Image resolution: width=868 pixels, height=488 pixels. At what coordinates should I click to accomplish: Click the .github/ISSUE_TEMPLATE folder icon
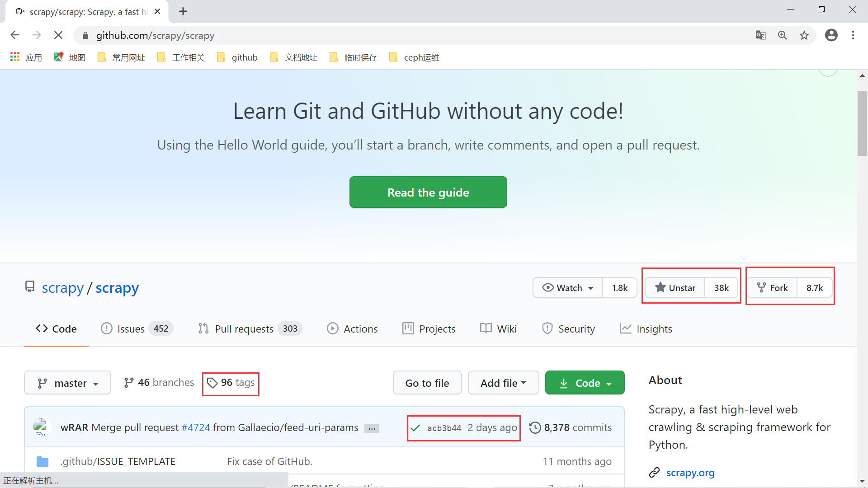click(42, 461)
